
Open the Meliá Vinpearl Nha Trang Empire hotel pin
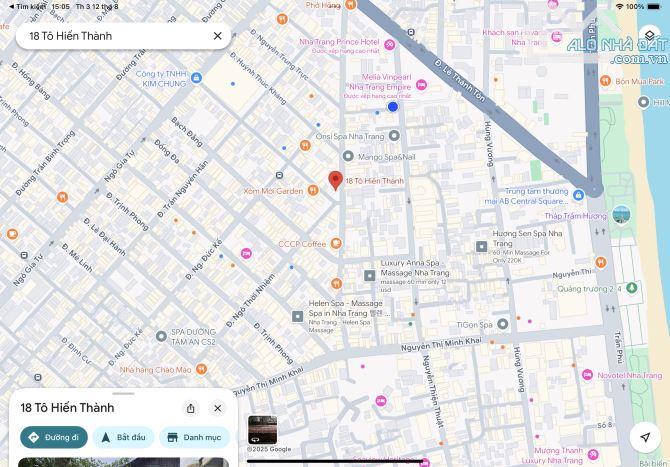click(421, 86)
